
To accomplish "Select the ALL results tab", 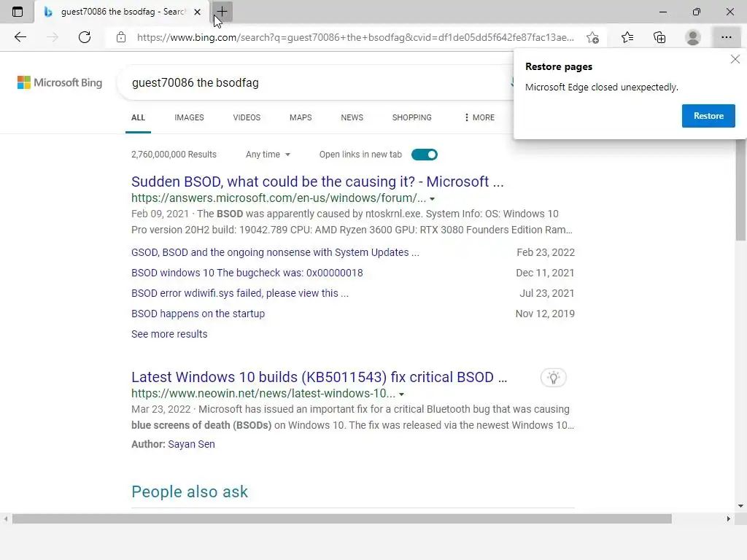I will pyautogui.click(x=138, y=117).
